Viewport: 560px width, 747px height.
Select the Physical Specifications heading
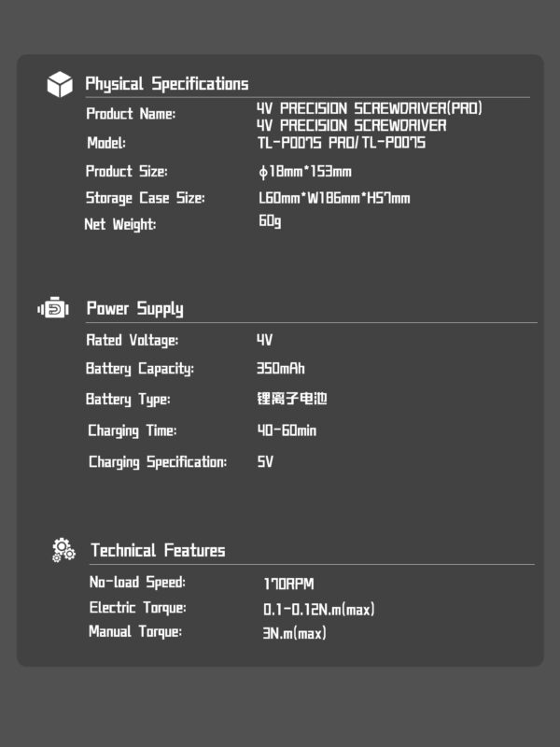(x=167, y=84)
